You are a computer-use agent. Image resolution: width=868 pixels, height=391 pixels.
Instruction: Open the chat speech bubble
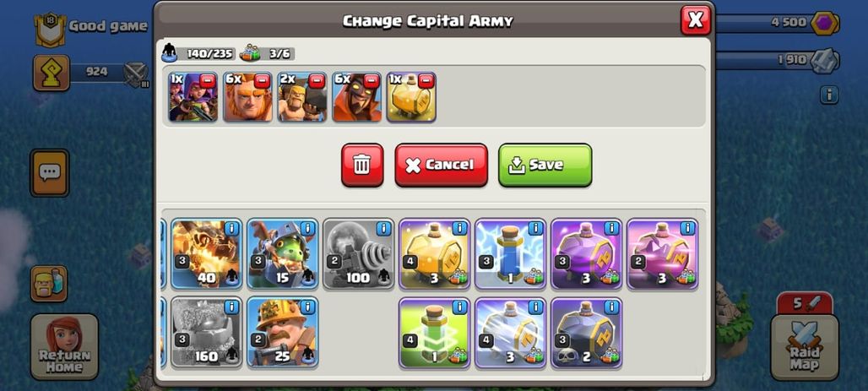coord(49,172)
